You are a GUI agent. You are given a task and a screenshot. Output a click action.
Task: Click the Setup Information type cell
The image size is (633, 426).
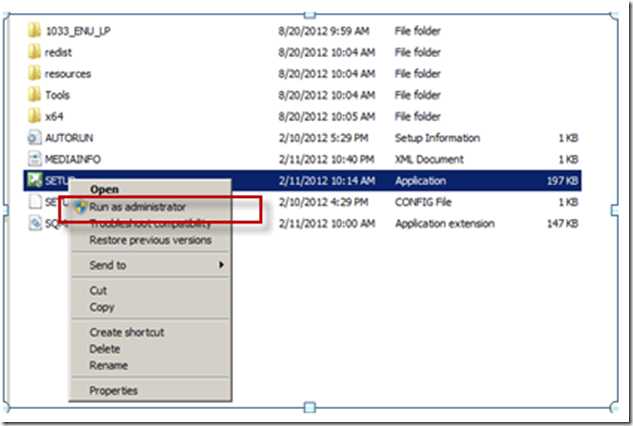pos(438,138)
